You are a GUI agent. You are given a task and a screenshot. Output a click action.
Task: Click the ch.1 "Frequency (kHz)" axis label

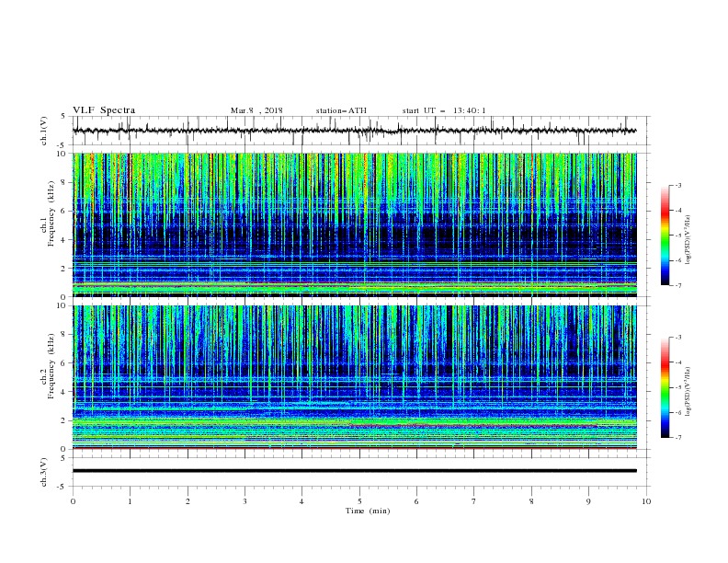[51, 213]
